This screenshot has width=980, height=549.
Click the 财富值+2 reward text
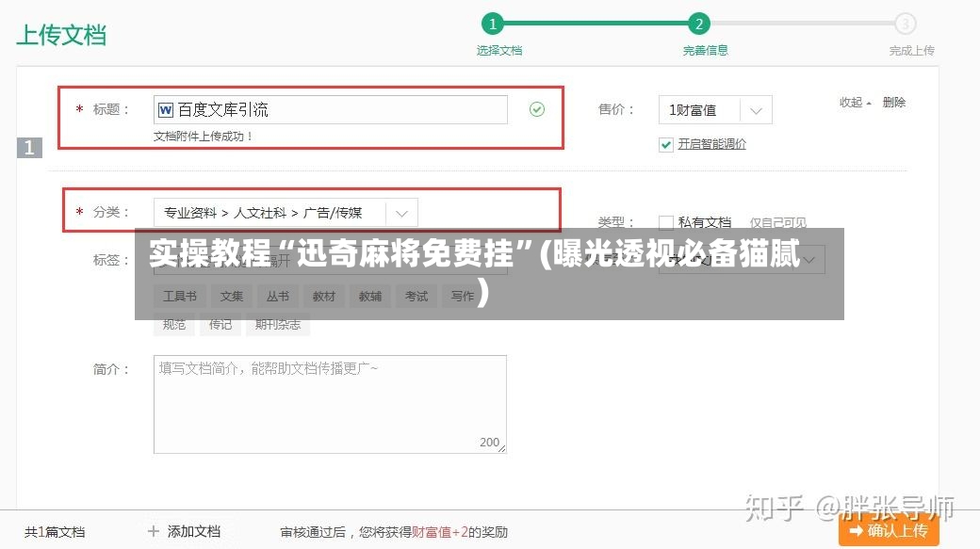pos(440,532)
